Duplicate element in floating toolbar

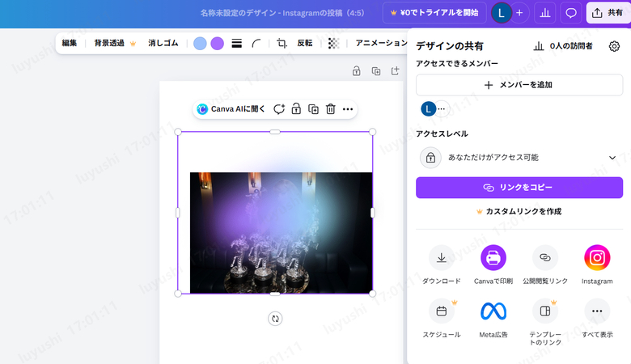[x=313, y=109]
